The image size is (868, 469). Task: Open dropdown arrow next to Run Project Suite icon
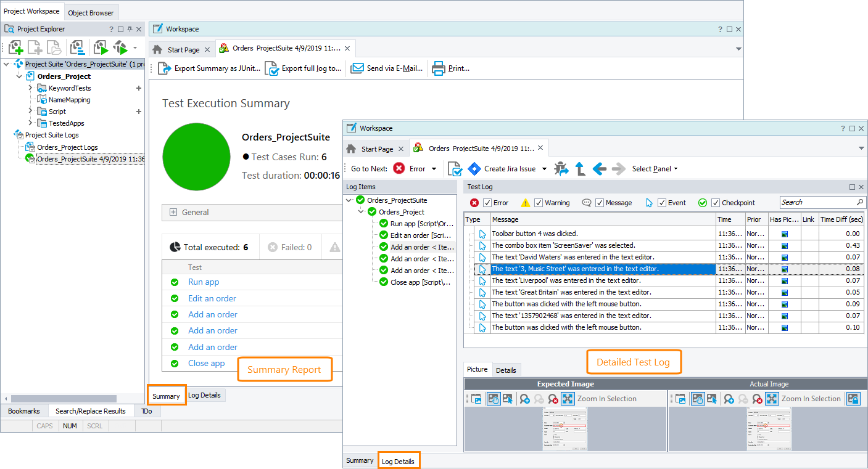point(134,47)
